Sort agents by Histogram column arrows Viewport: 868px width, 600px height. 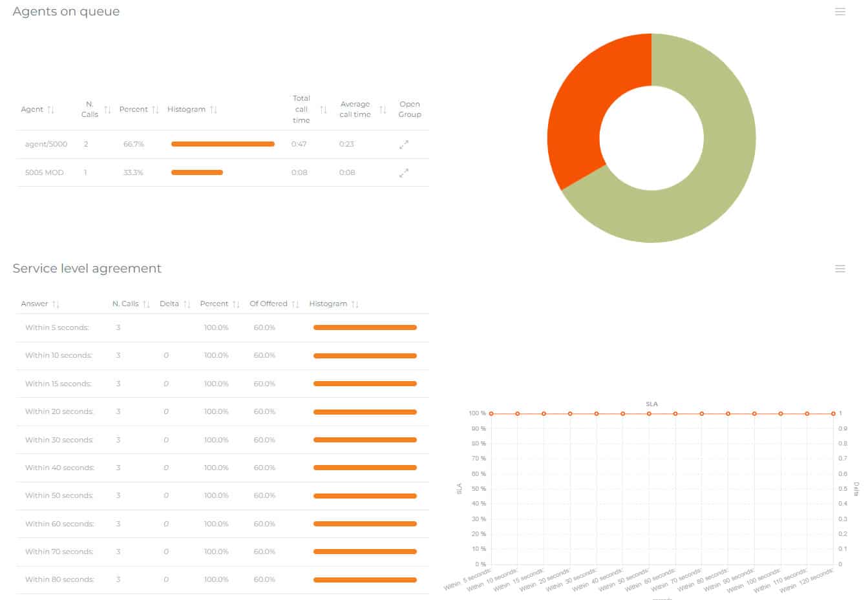(213, 110)
